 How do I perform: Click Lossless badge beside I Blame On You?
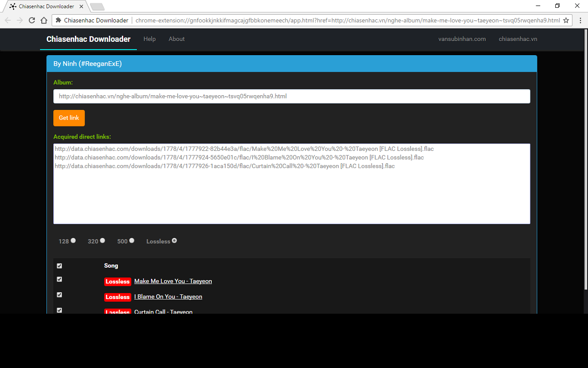point(118,297)
